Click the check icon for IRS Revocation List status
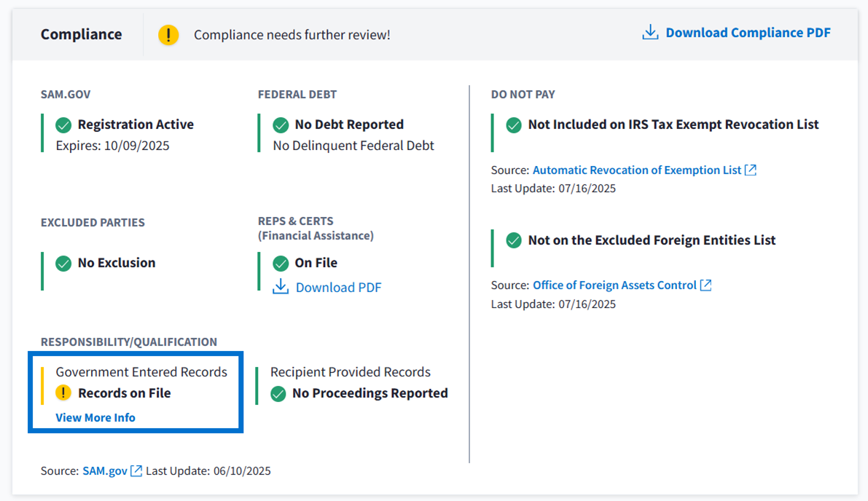The width and height of the screenshot is (868, 501). (514, 125)
